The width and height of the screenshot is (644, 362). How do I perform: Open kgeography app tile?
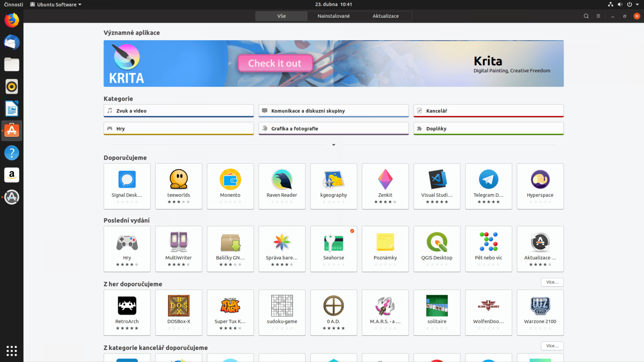[x=334, y=186]
